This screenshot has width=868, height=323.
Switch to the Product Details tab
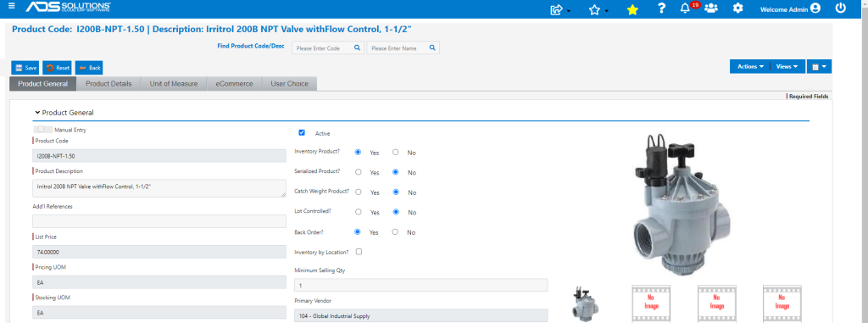click(x=108, y=84)
